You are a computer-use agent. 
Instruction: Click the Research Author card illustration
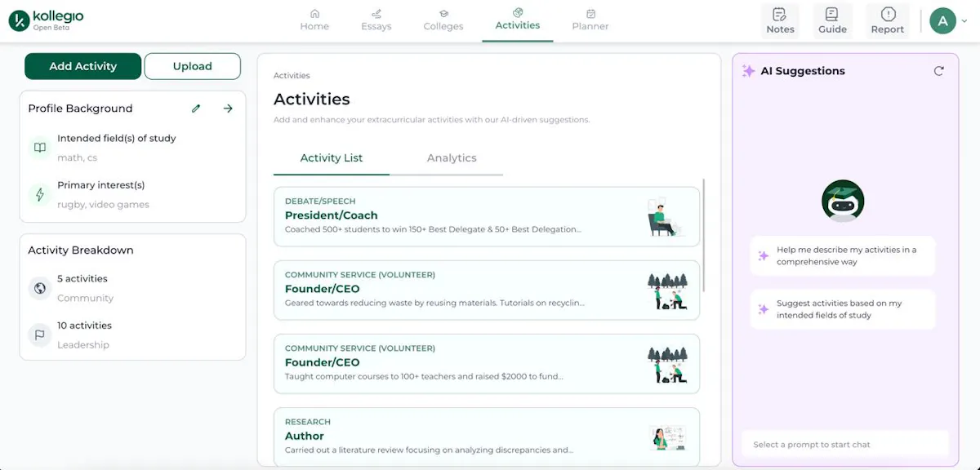(x=667, y=437)
